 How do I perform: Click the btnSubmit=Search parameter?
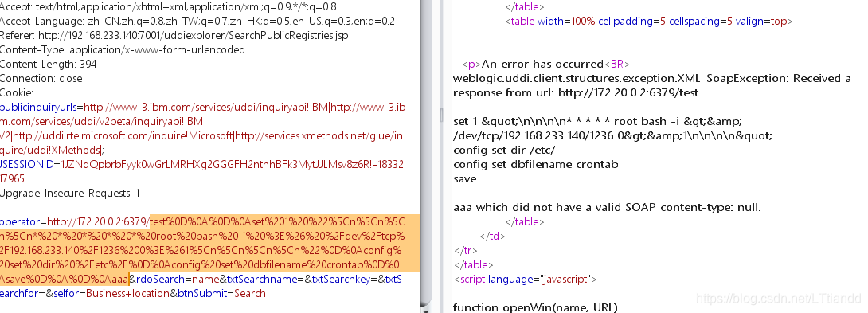(221, 294)
